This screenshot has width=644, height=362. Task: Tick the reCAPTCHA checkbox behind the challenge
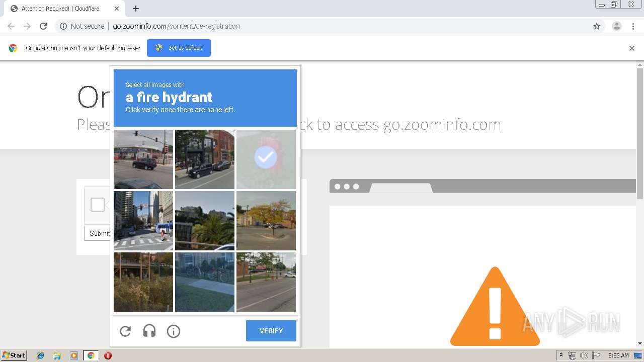click(98, 205)
